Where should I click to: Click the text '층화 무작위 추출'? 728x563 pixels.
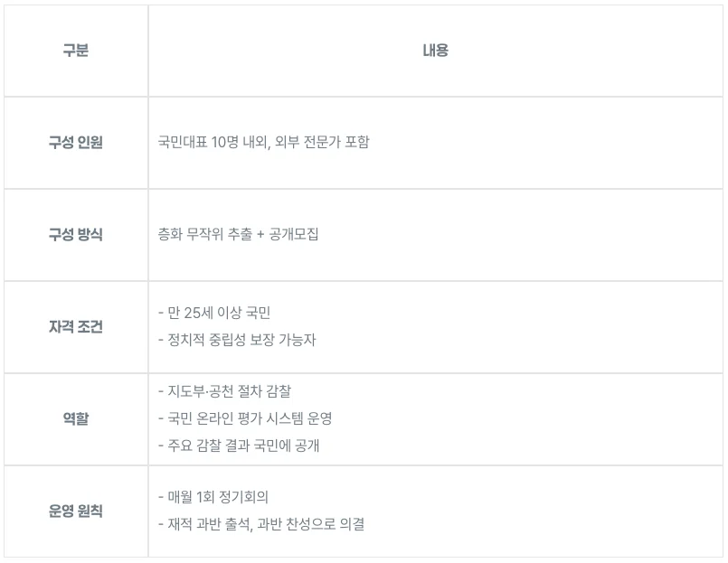[x=202, y=235]
